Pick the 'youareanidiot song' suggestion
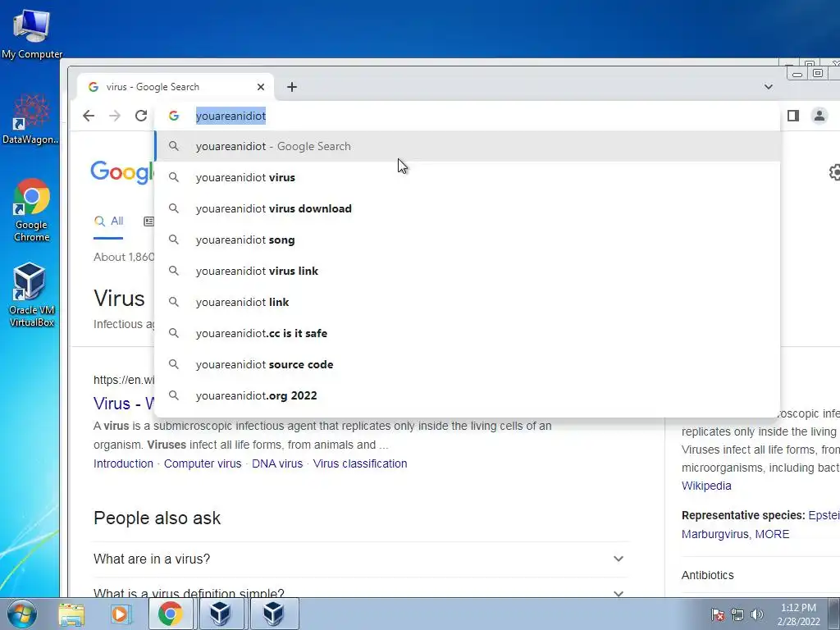Image resolution: width=840 pixels, height=630 pixels. 467,240
